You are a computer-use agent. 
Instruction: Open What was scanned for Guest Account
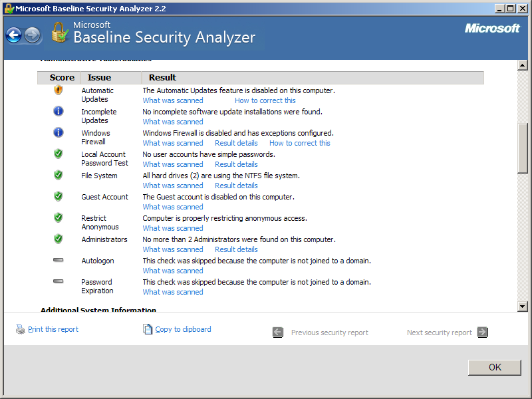[x=173, y=207]
